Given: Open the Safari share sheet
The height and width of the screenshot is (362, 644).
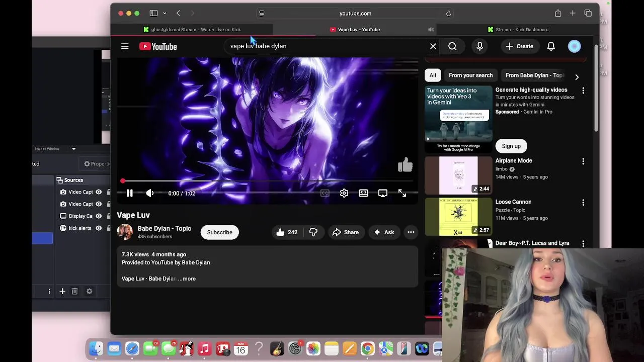Looking at the screenshot, I should pos(558,13).
